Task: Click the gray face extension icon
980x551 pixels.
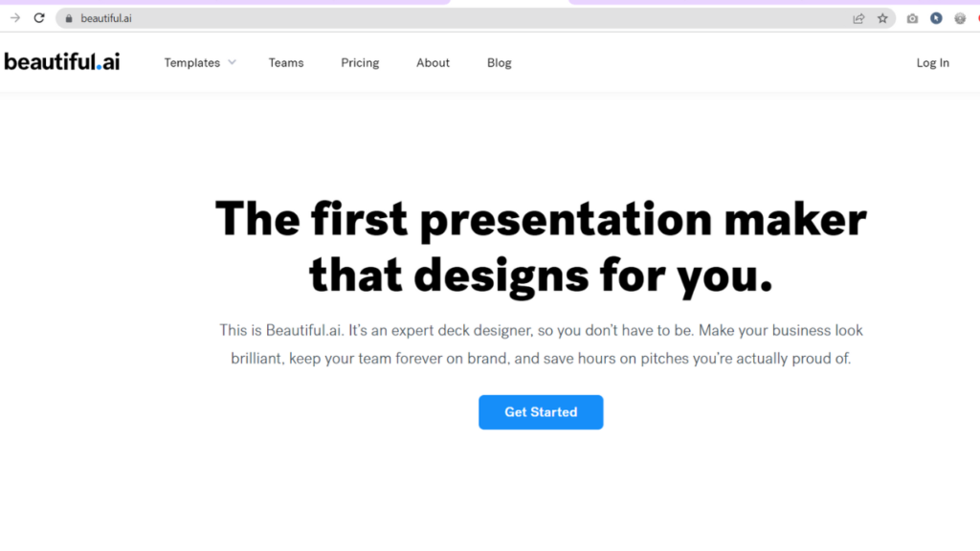Action: coord(960,19)
